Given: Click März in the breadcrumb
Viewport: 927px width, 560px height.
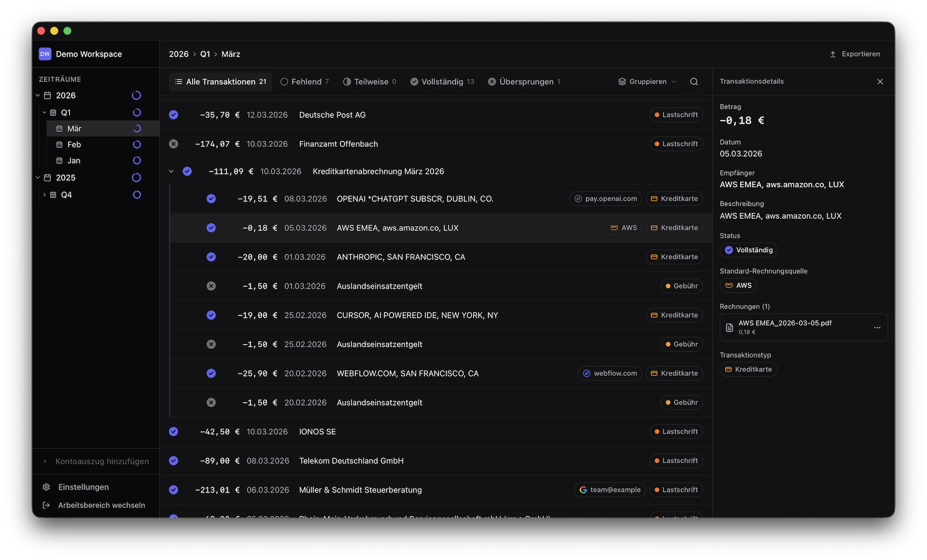Looking at the screenshot, I should (x=231, y=54).
